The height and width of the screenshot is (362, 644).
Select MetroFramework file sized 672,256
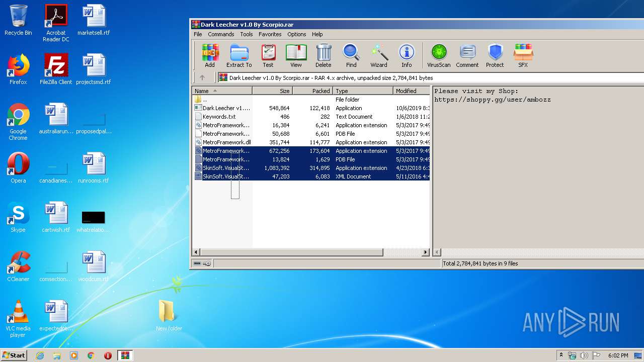[311, 151]
